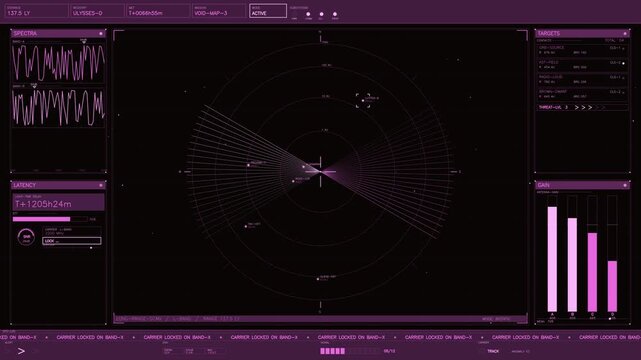Click the TARGETS panel header dot
This screenshot has width=641, height=360.
pyautogui.click(x=625, y=34)
